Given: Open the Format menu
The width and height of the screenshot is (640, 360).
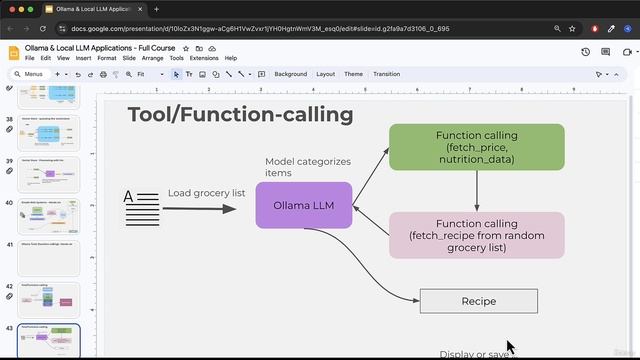Looking at the screenshot, I should pos(107,58).
